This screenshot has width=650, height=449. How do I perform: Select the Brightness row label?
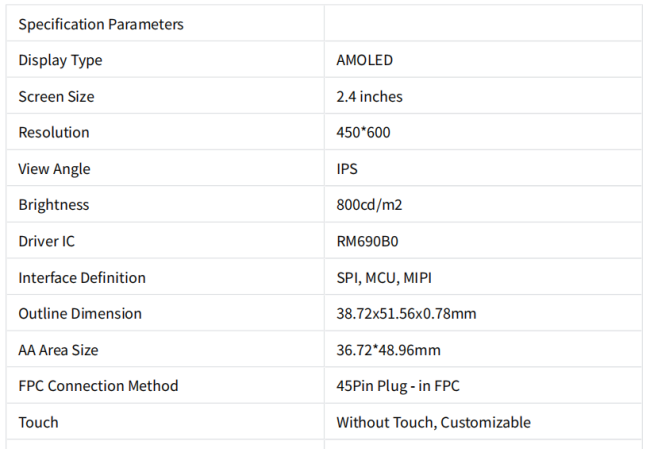click(54, 205)
